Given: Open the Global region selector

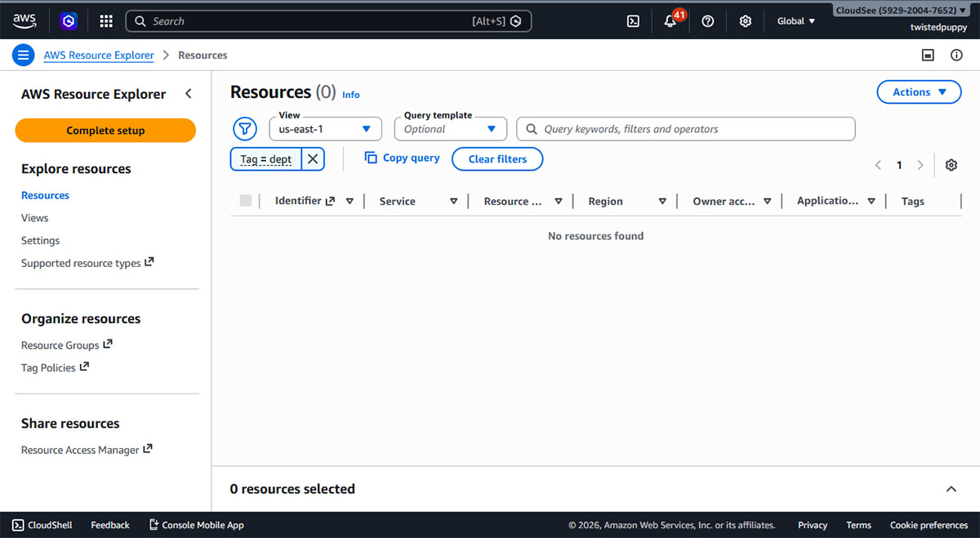Looking at the screenshot, I should [796, 21].
